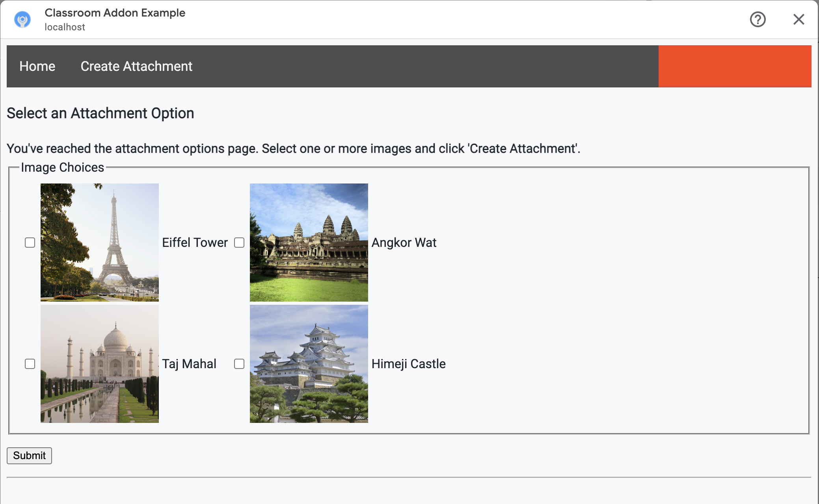Click the Eiffel Tower image thumbnail

tap(99, 242)
